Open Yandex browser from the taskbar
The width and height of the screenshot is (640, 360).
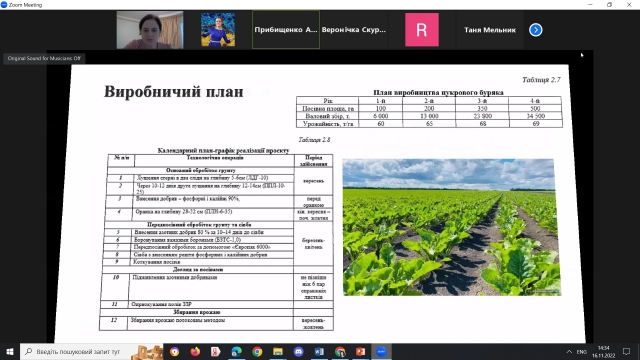click(216, 352)
